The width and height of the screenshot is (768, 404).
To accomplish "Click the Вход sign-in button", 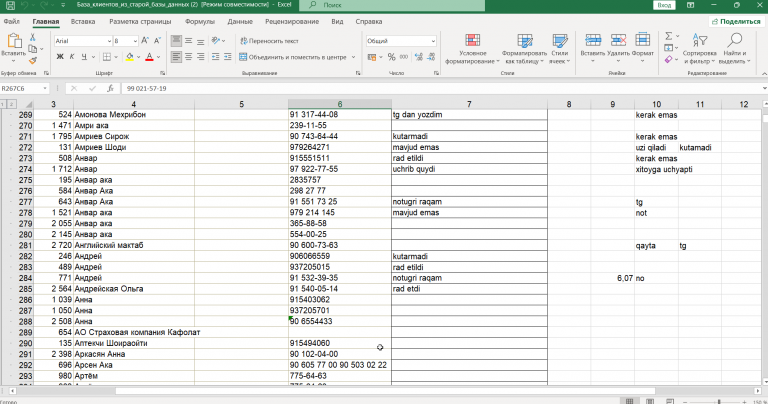I will point(664,5).
